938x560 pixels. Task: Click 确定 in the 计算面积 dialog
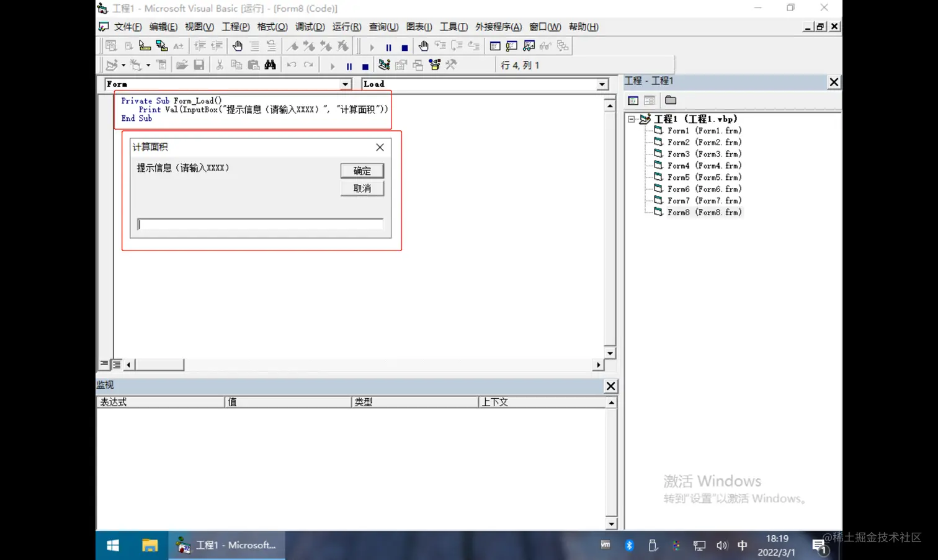click(x=362, y=171)
